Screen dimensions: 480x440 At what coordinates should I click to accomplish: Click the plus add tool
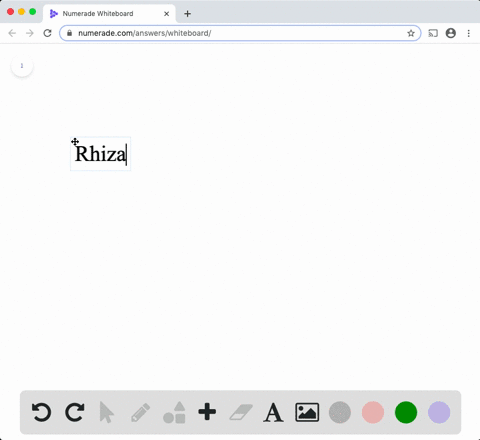point(207,412)
